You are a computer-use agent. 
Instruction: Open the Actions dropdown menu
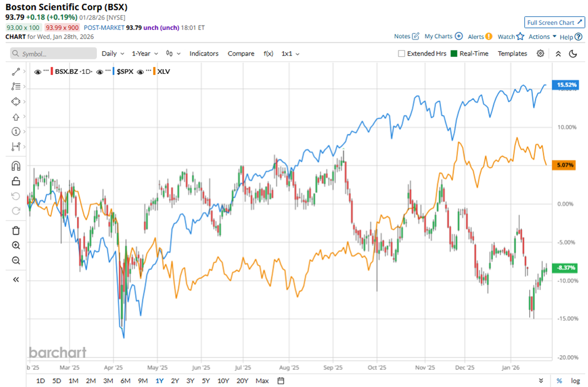542,37
